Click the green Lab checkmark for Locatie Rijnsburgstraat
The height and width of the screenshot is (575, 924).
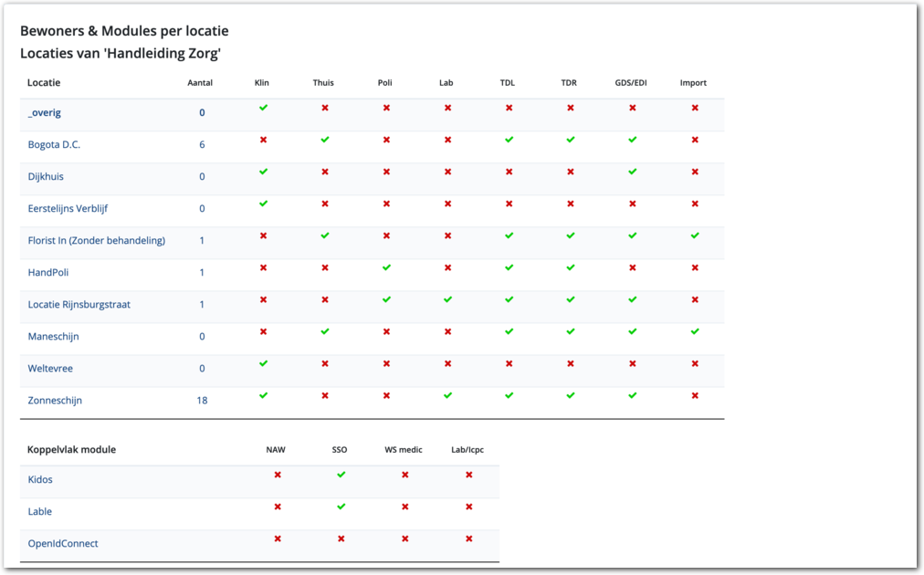click(447, 299)
